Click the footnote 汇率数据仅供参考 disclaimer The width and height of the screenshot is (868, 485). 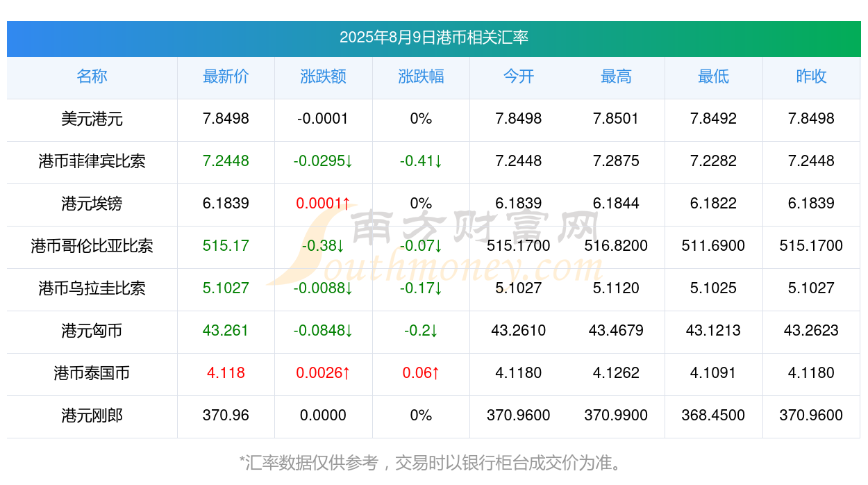[433, 463]
